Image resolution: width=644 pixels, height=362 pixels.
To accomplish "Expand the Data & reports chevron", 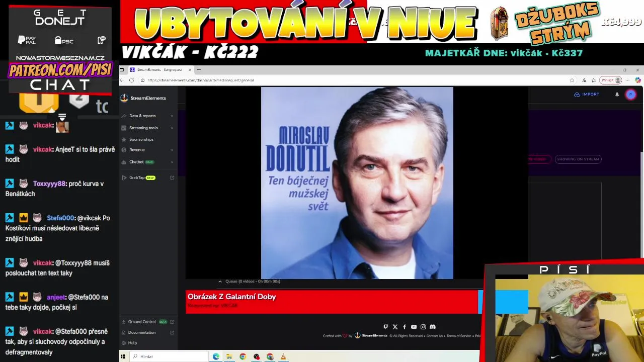I will tap(172, 116).
